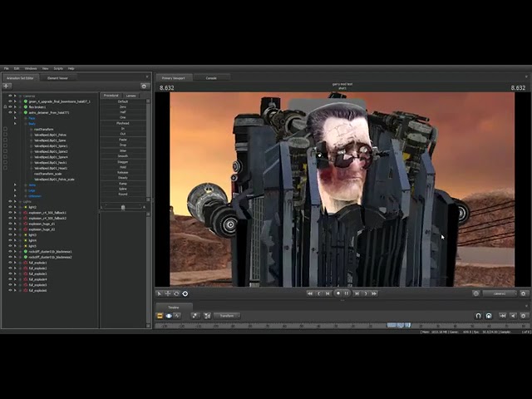Switch to Element Viewer tab

[57, 78]
